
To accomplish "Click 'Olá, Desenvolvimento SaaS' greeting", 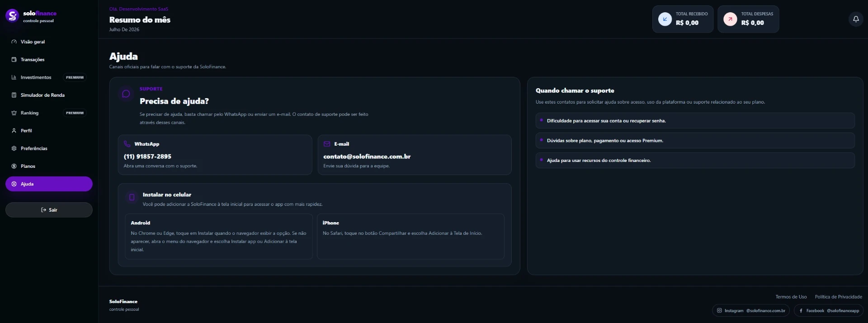I will [x=138, y=9].
